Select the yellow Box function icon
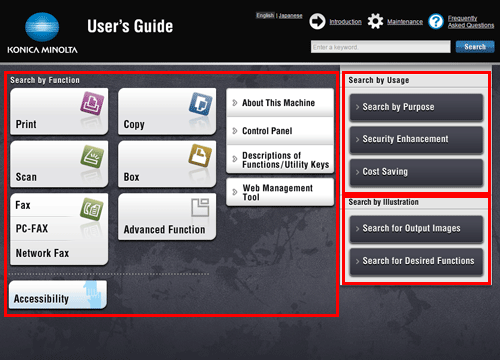The image size is (500, 360). click(200, 155)
